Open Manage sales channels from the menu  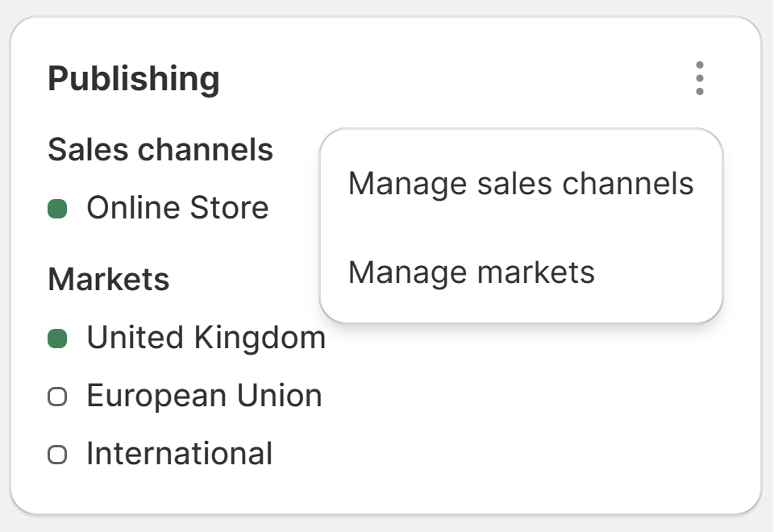click(519, 183)
